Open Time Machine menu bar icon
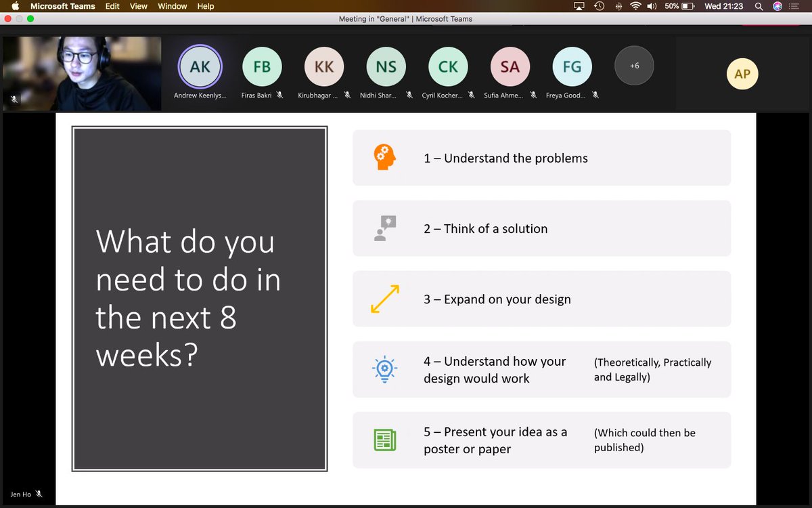 tap(599, 6)
